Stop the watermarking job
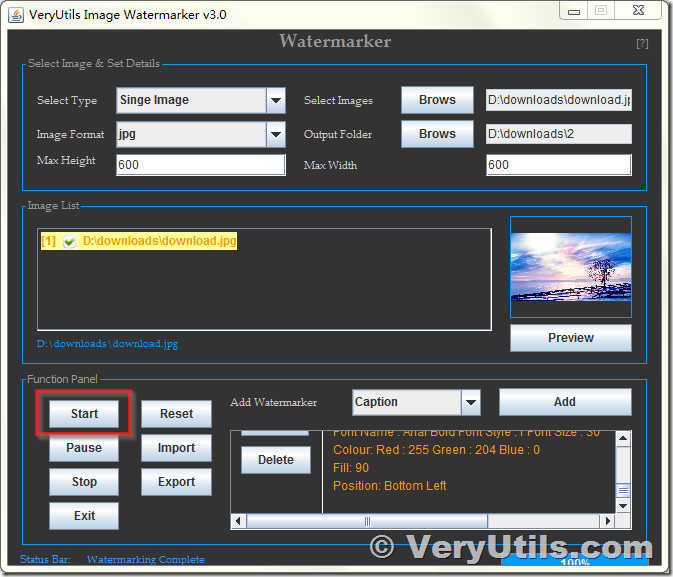Image resolution: width=673 pixels, height=577 pixels. pyautogui.click(x=84, y=482)
